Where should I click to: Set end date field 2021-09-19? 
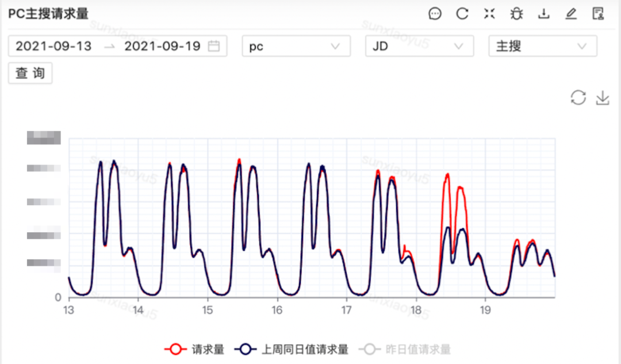[162, 46]
